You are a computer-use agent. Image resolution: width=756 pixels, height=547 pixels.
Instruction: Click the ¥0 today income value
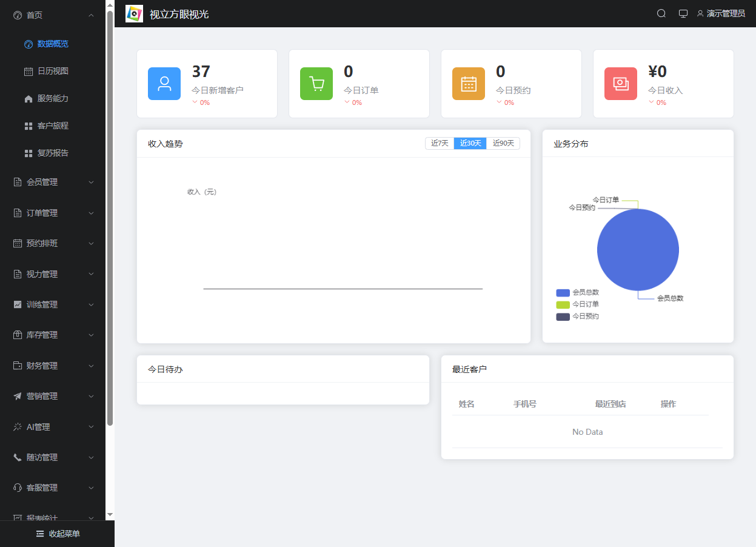657,72
